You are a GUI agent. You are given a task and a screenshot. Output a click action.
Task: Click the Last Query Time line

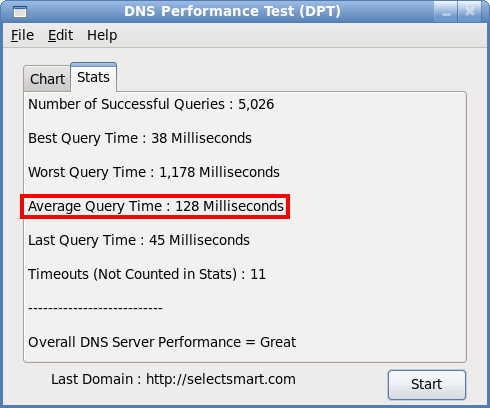(x=139, y=240)
